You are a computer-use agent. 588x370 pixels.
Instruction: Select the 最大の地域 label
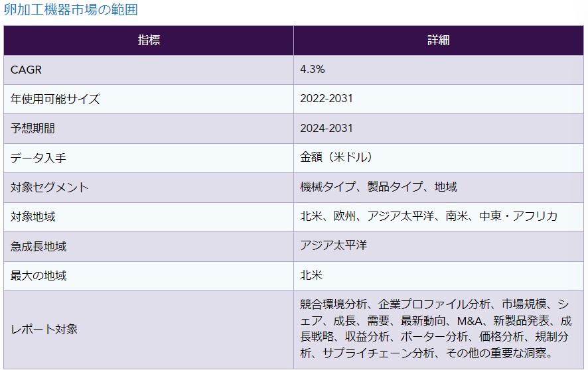pos(38,276)
